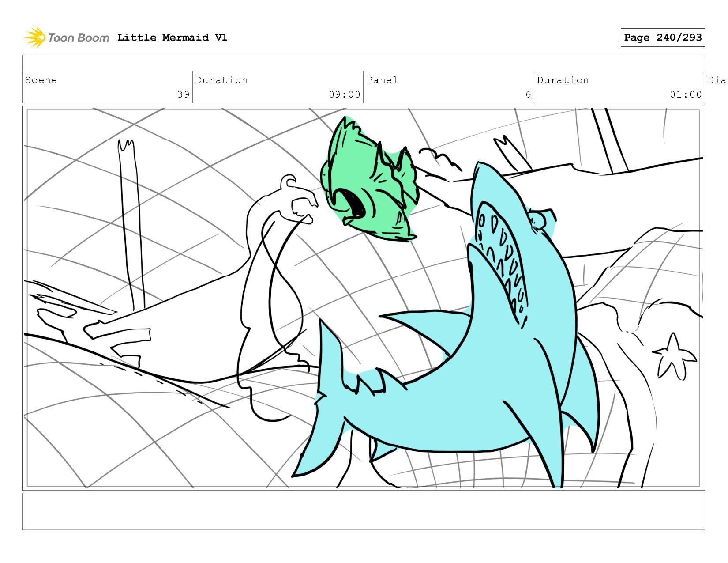Select the 'Little Mermaid V1' title text
The height and width of the screenshot is (563, 728).
coord(172,38)
